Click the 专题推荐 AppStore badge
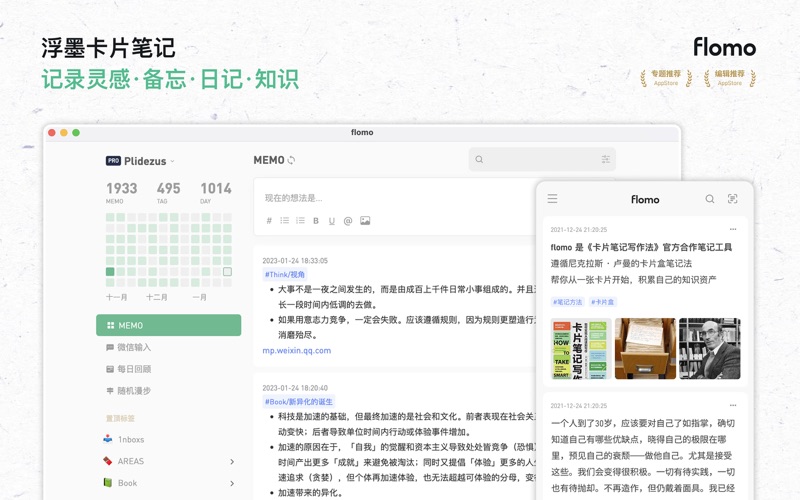Screen dimensions: 800x500 (666, 78)
